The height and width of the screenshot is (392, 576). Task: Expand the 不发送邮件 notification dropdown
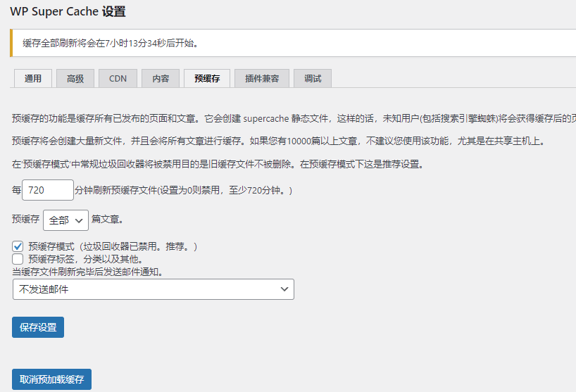154,289
